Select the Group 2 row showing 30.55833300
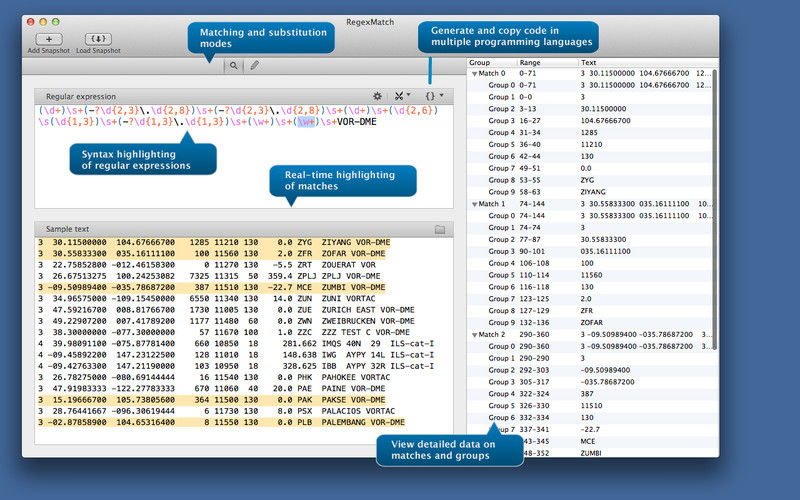The image size is (800, 500). coord(589,239)
